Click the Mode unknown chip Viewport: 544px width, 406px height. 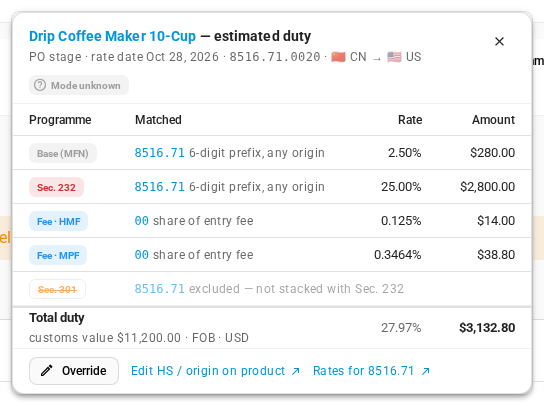79,85
